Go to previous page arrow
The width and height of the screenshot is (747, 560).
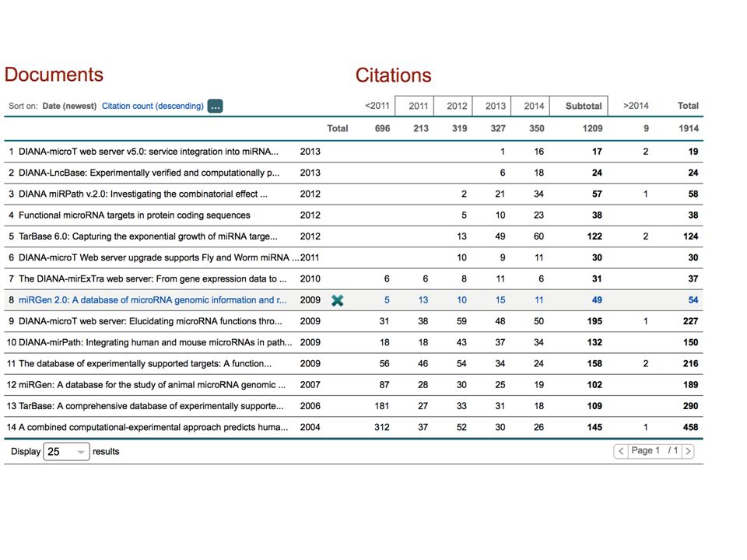pyautogui.click(x=621, y=451)
